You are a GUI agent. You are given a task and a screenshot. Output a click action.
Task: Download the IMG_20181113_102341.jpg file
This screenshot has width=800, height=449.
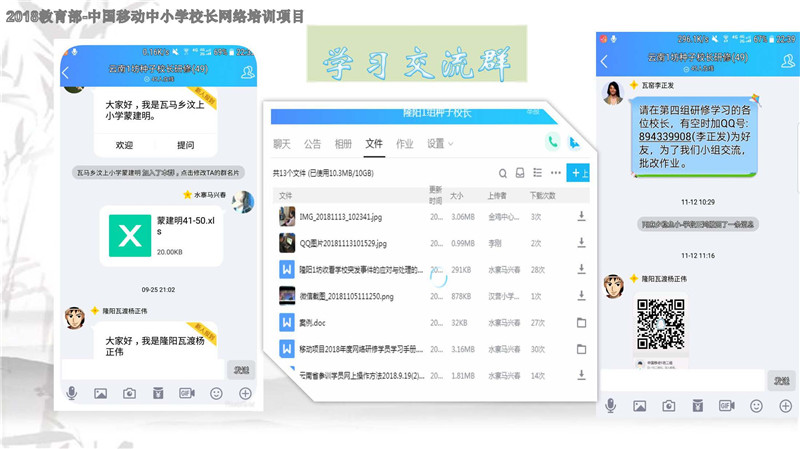581,216
